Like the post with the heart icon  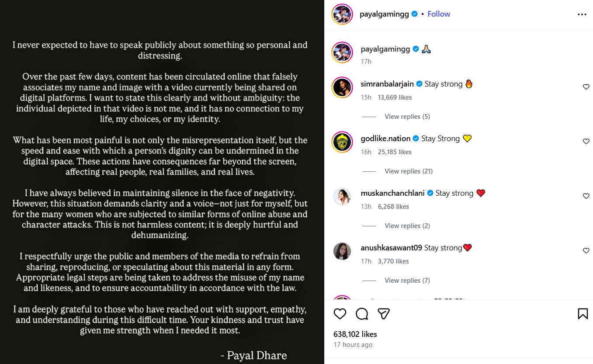click(x=340, y=314)
